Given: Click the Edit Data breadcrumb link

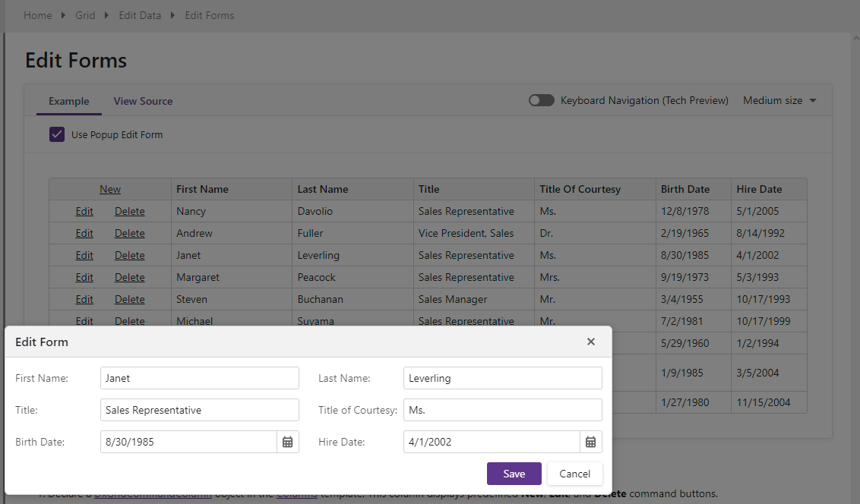Looking at the screenshot, I should [x=140, y=15].
